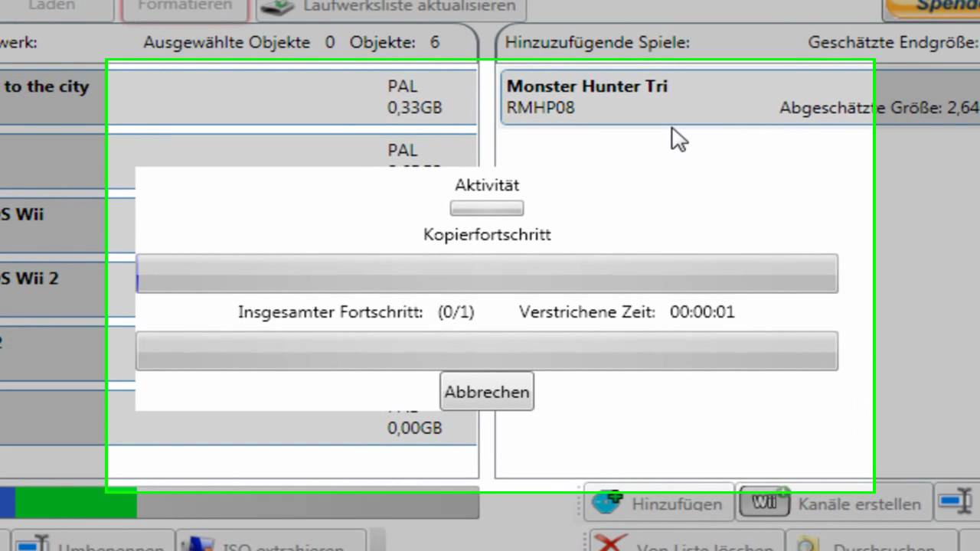980x551 pixels.
Task: Click the Formatieren button
Action: 185,8
